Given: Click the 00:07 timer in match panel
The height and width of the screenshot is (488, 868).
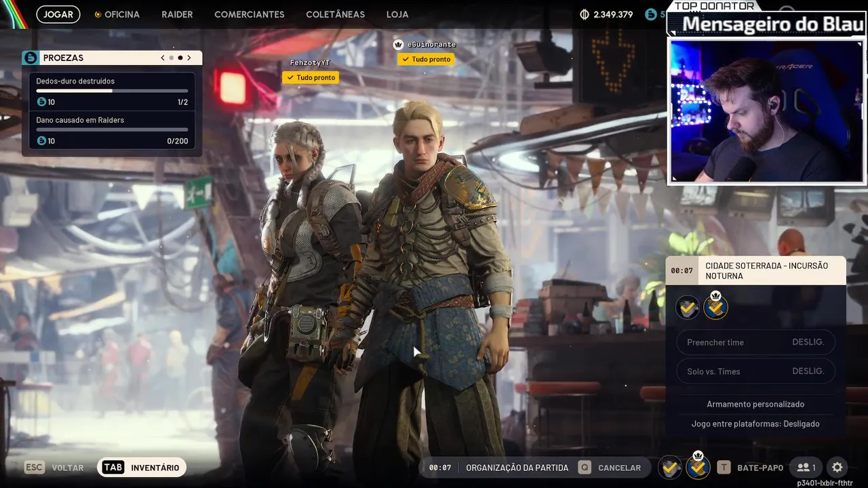Looking at the screenshot, I should pyautogui.click(x=682, y=270).
